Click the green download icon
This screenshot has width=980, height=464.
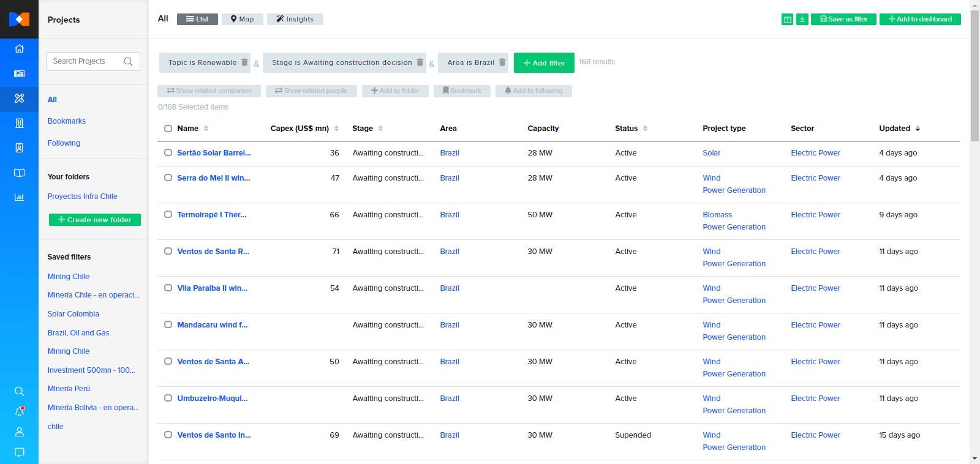pyautogui.click(x=802, y=19)
